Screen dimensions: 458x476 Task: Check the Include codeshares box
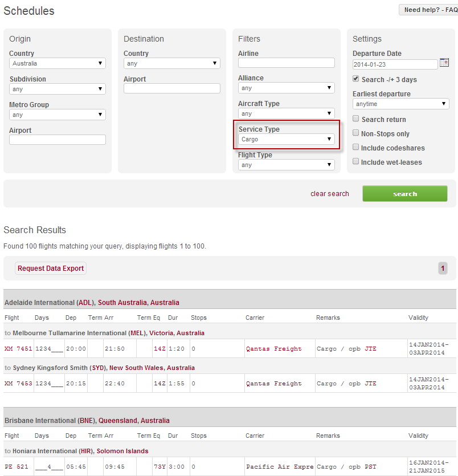(356, 148)
